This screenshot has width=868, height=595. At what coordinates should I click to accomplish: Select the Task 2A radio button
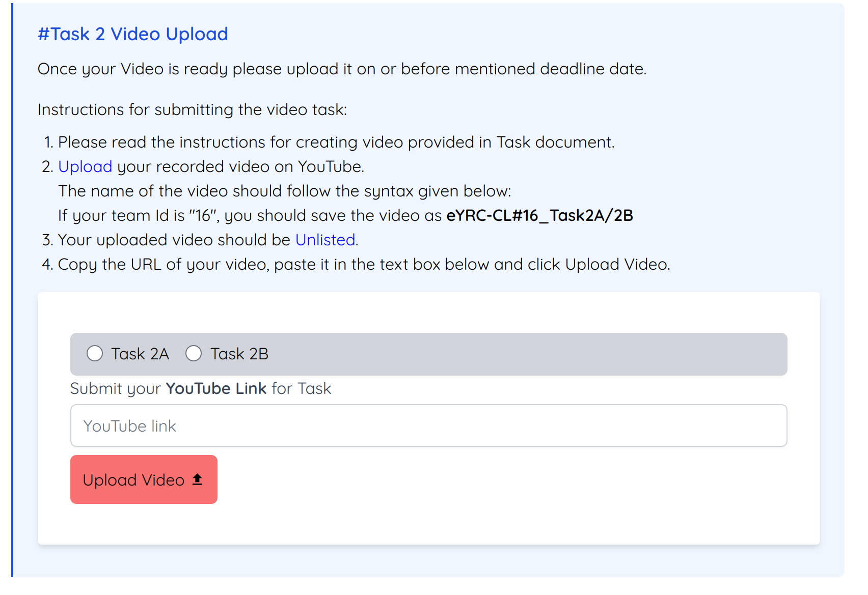(x=95, y=353)
